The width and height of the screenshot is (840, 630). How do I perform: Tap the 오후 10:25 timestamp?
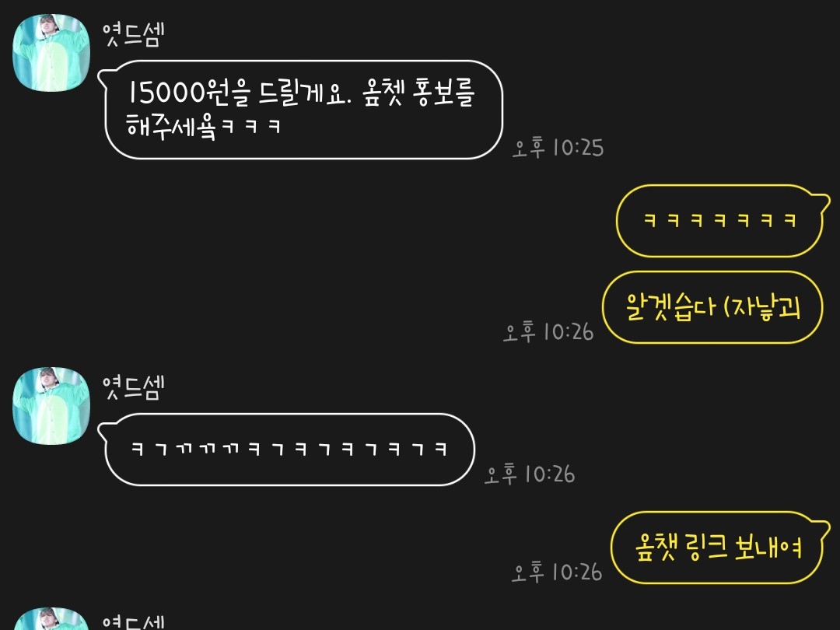click(558, 147)
